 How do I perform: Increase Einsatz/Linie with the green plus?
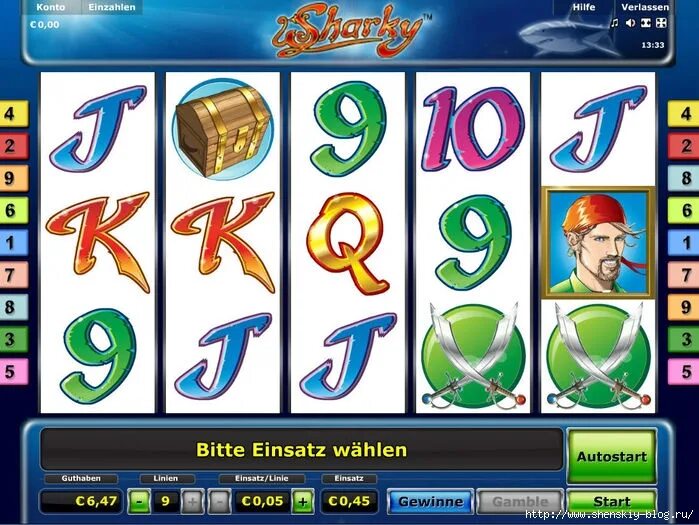[x=303, y=502]
